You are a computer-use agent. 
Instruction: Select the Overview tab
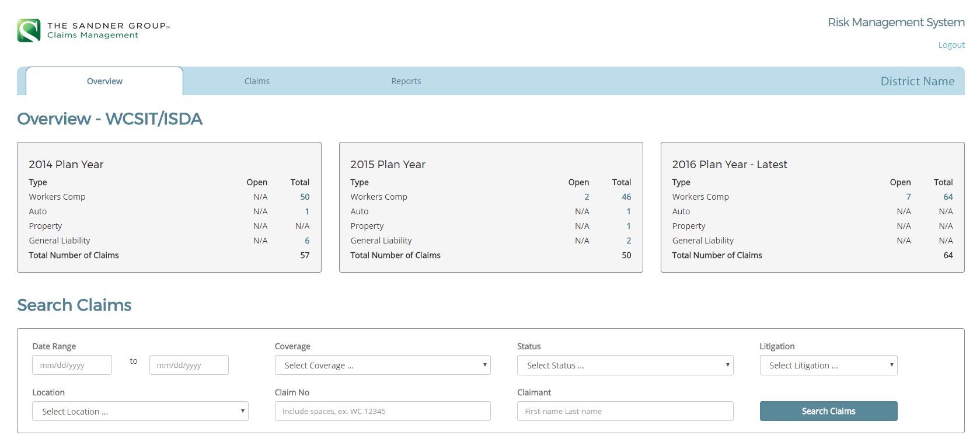pos(104,81)
